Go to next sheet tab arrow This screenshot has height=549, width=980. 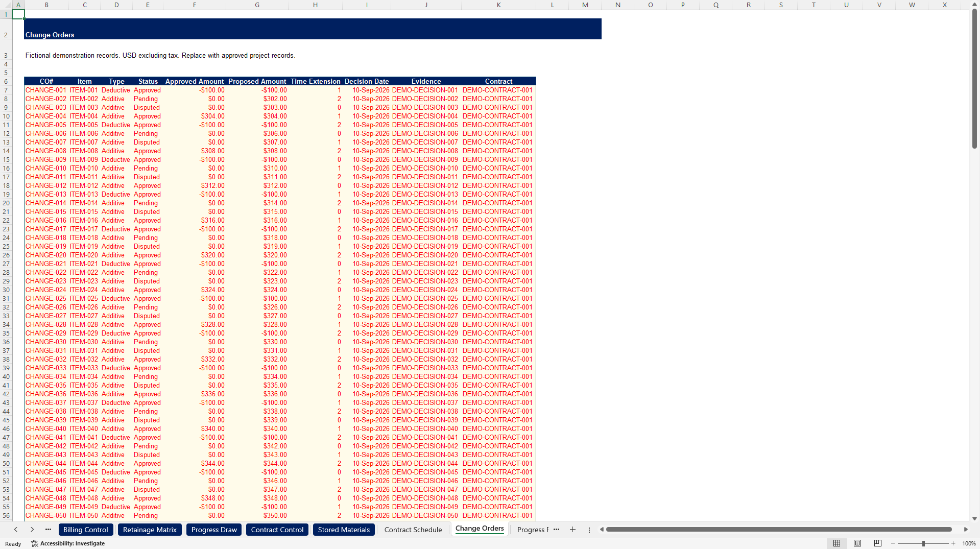[x=32, y=530]
